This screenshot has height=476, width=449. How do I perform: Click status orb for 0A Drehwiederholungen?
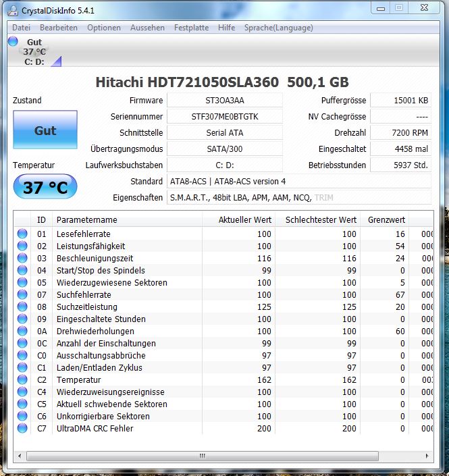[x=22, y=331]
